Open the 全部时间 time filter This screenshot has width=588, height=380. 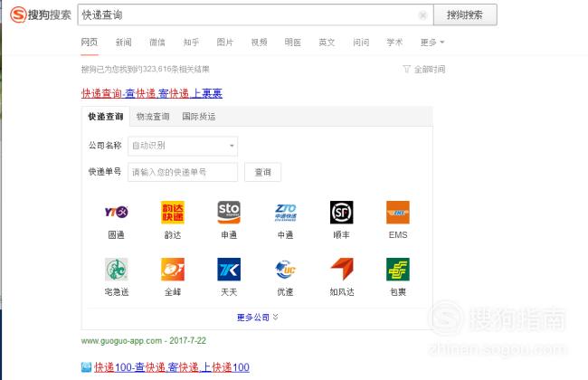(424, 69)
